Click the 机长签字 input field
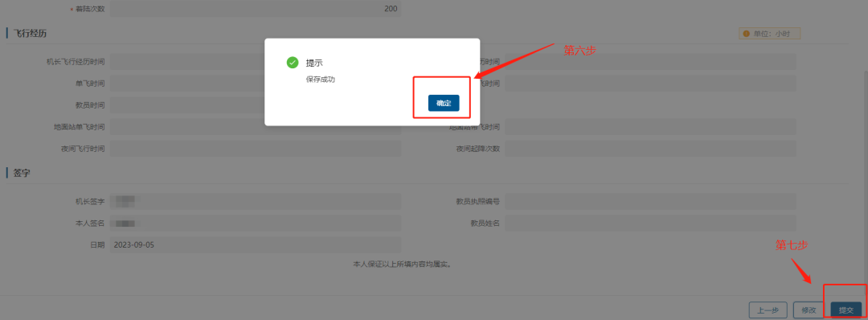Viewport: 868px width, 320px height. (256, 202)
